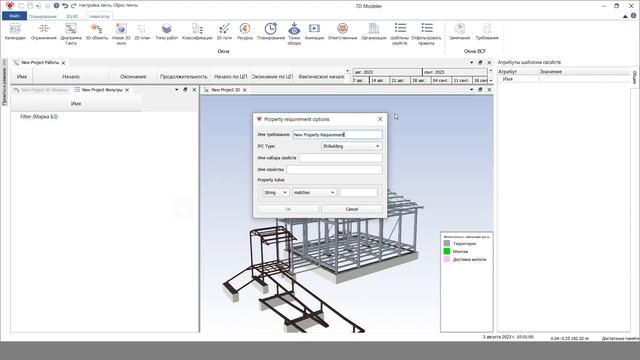
Task: Click the Undo arrow in quick access toolbar
Action: [65, 5]
